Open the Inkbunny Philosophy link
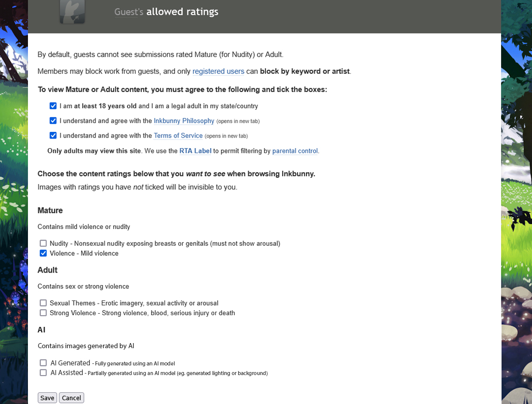The width and height of the screenshot is (532, 404). point(184,121)
